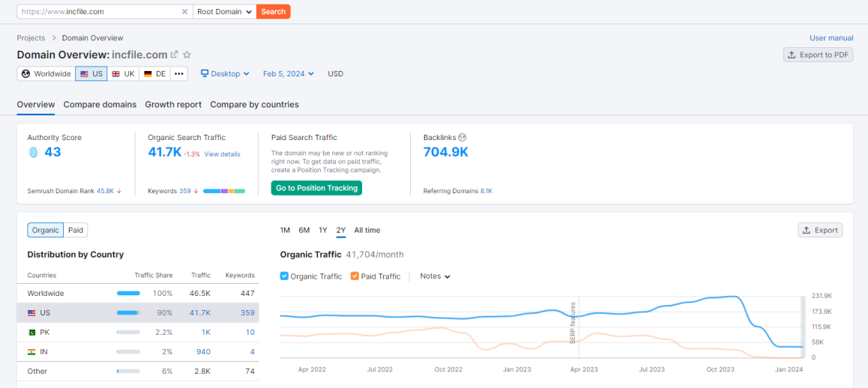Open incfile.com external link icon
Viewport: 868px width, 388px height.
click(175, 55)
